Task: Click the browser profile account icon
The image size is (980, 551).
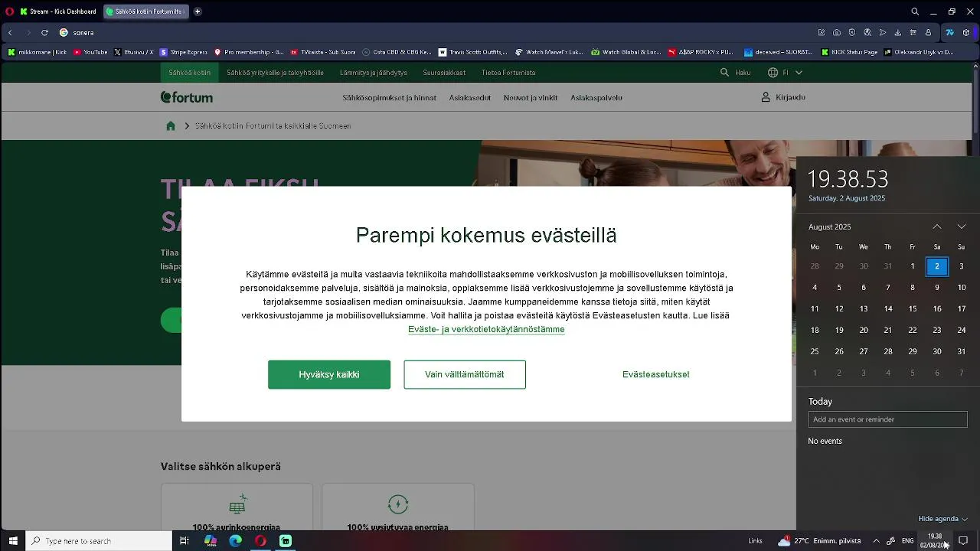Action: 929,33
